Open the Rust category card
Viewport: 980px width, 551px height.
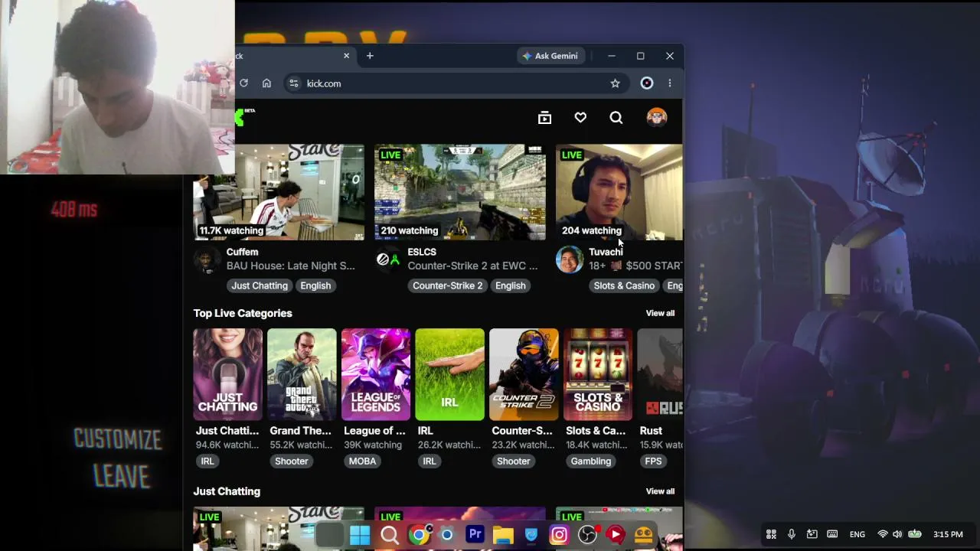[x=660, y=375]
